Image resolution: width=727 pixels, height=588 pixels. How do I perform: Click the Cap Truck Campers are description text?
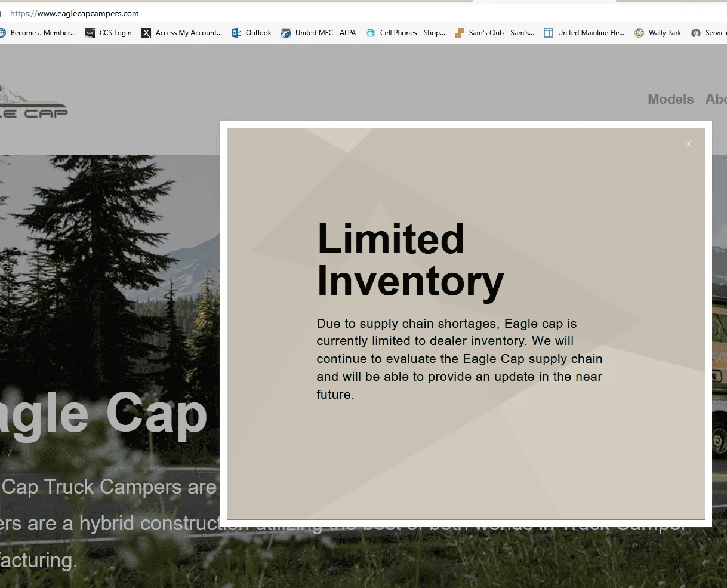pyautogui.click(x=109, y=487)
